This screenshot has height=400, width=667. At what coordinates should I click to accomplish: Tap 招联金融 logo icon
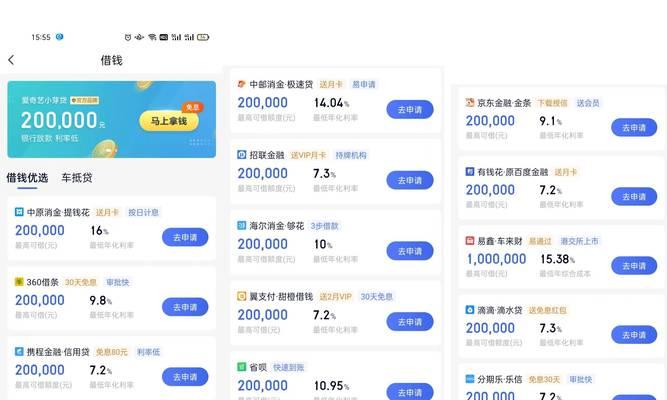click(x=242, y=155)
